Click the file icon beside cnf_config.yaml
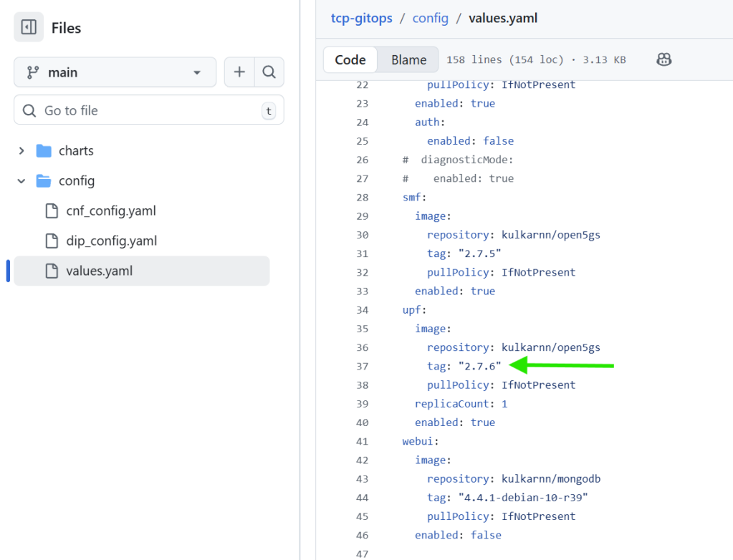This screenshot has height=560, width=733. pyautogui.click(x=52, y=211)
